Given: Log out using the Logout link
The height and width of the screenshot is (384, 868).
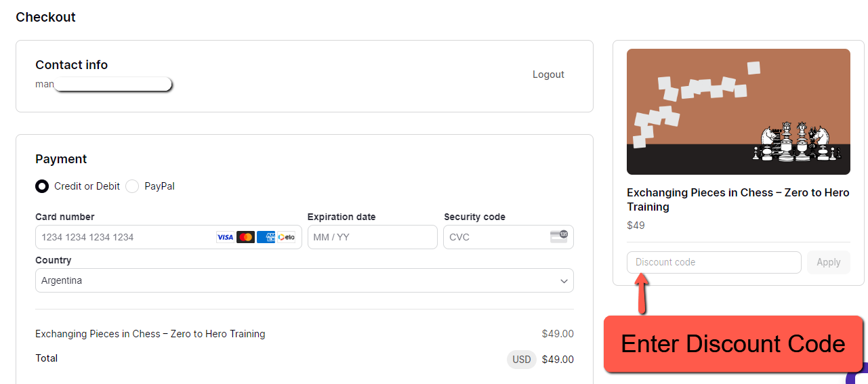Looking at the screenshot, I should (x=548, y=74).
